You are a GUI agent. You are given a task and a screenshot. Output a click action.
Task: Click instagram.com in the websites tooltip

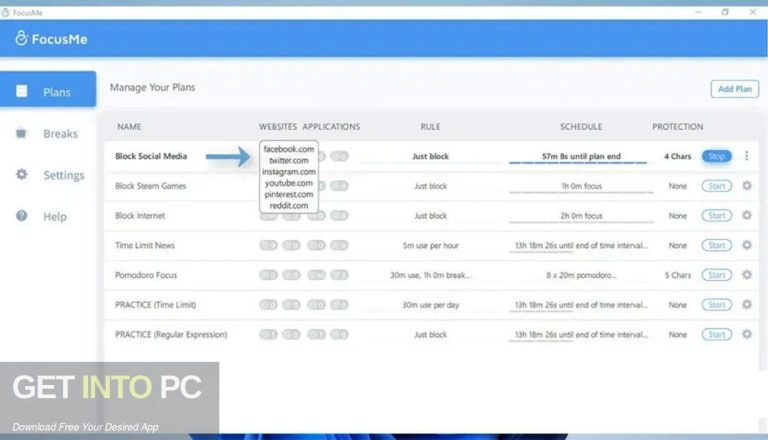[288, 171]
